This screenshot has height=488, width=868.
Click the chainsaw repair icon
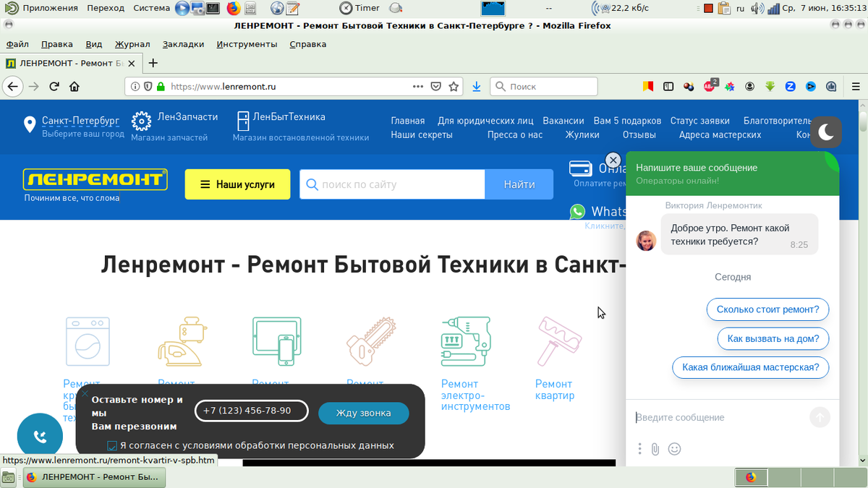pos(370,341)
